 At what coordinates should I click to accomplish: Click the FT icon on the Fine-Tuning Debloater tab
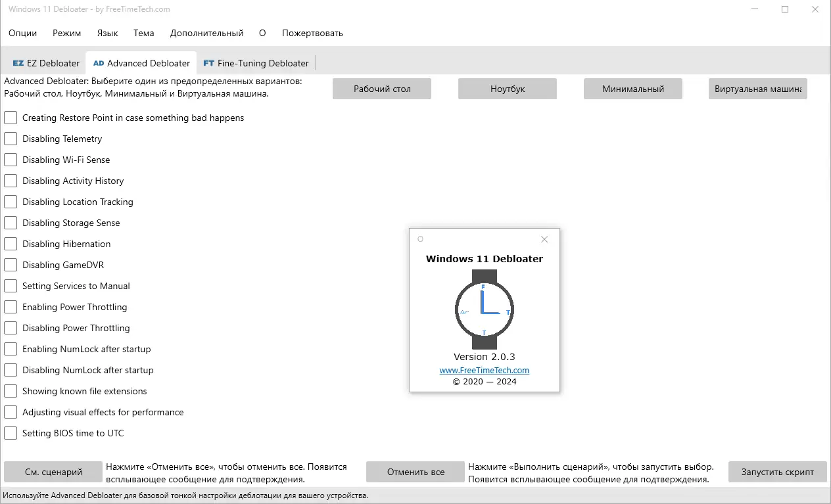(x=208, y=63)
